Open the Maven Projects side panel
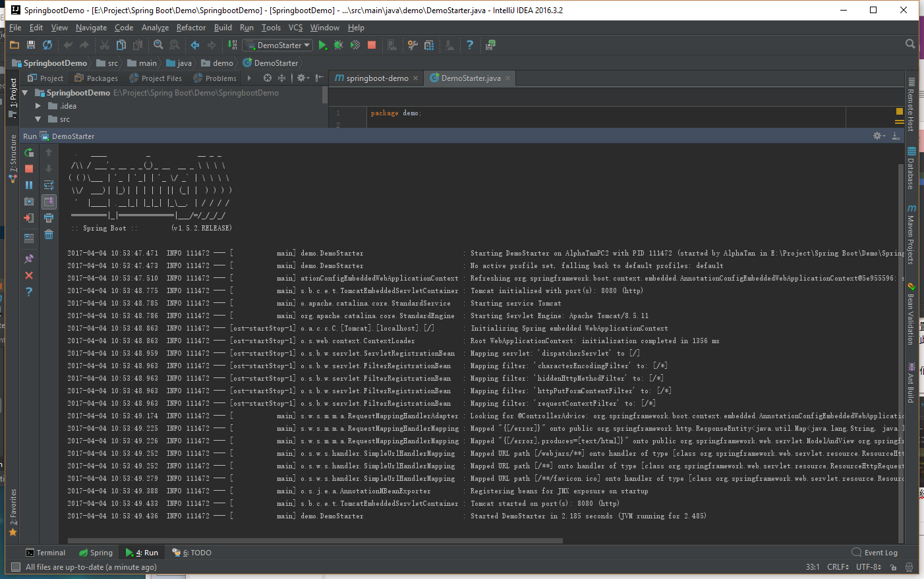924x579 pixels. click(911, 234)
